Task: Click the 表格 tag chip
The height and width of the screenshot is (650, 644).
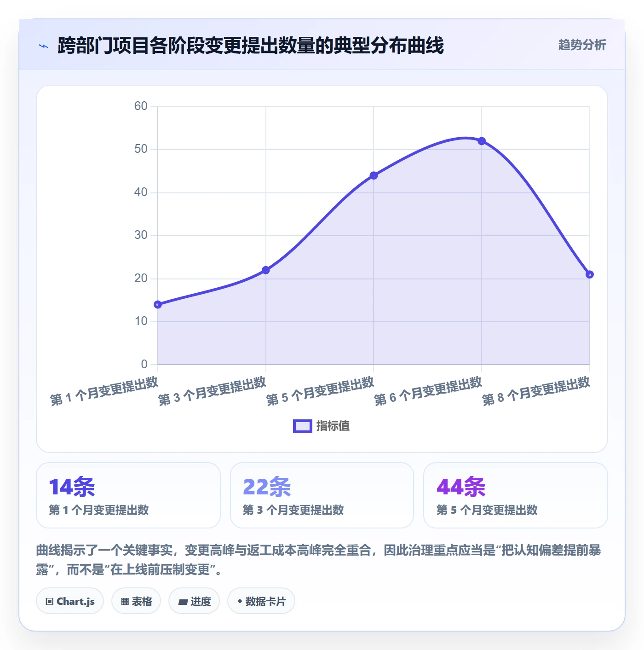Action: click(136, 601)
